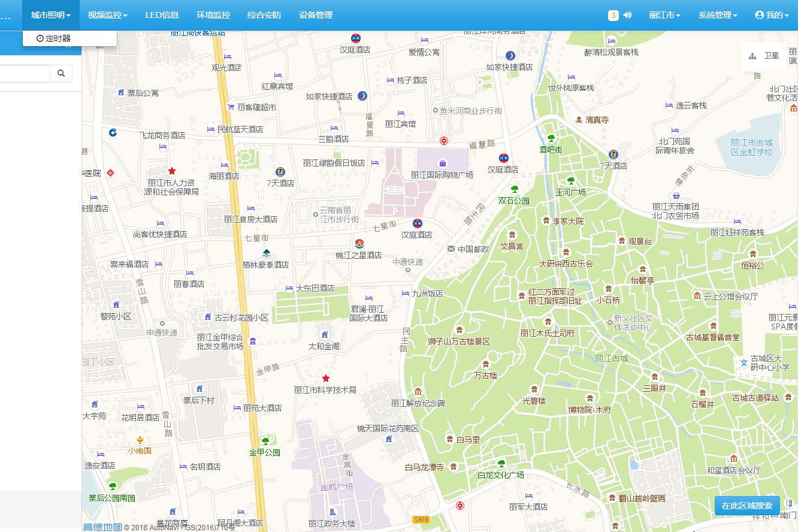798x532 pixels.
Task: Click the 高德地图 logo link
Action: (x=102, y=527)
